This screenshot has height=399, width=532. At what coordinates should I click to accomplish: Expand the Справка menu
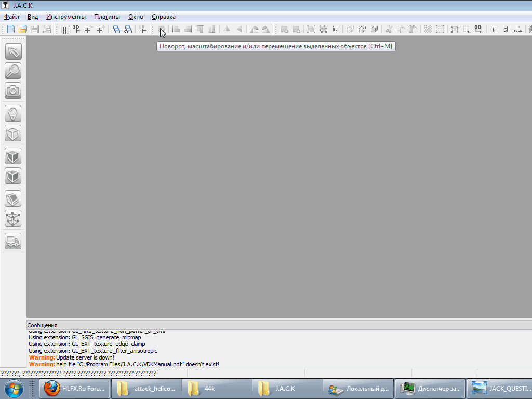163,17
